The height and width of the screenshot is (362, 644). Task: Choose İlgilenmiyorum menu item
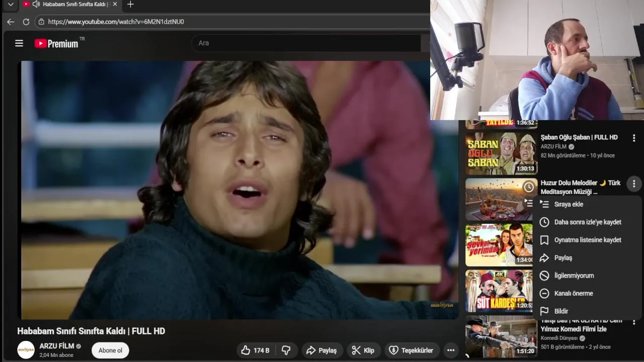click(x=587, y=276)
